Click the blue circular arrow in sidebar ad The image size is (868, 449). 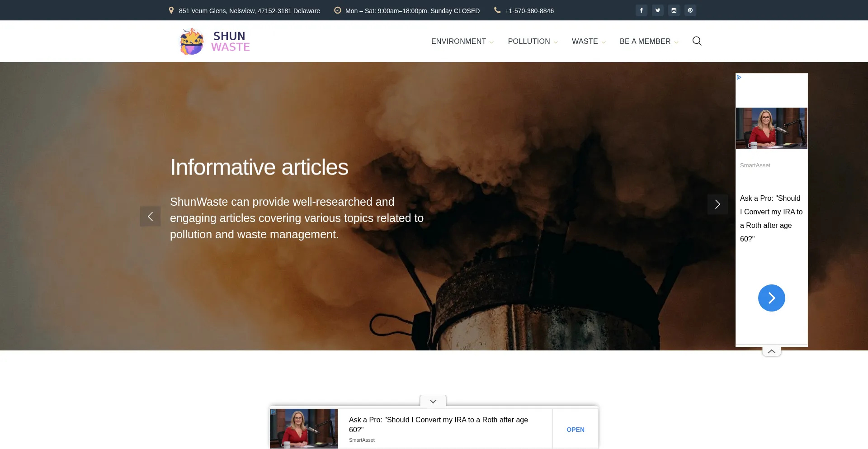pyautogui.click(x=771, y=298)
